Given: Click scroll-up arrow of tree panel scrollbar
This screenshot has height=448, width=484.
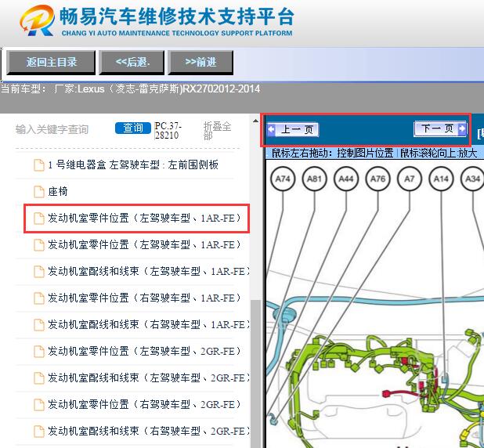Looking at the screenshot, I should tap(255, 121).
